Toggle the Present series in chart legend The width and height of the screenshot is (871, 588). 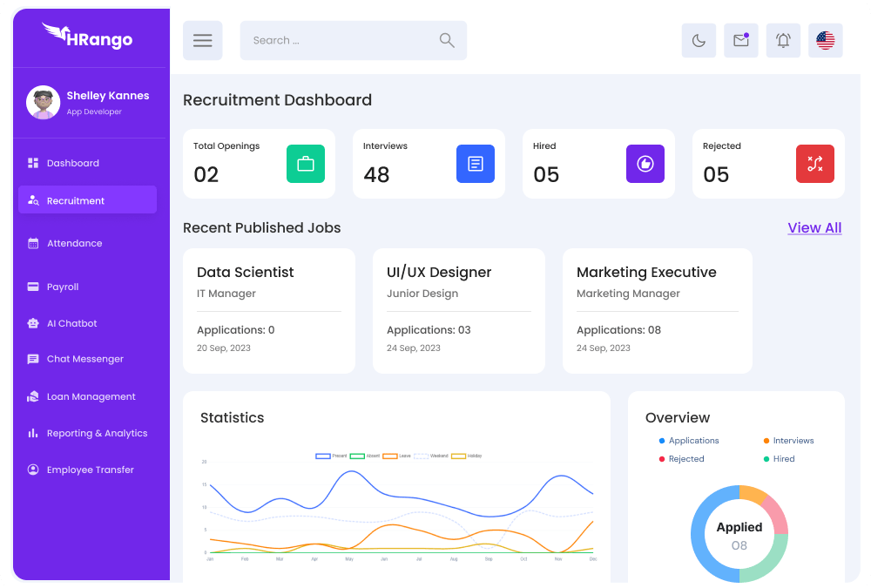[331, 456]
